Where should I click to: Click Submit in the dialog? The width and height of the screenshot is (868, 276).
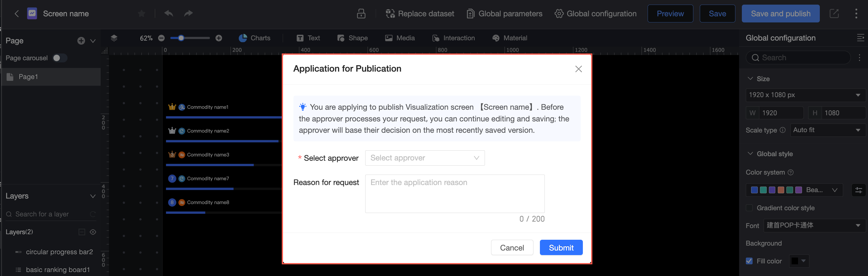[561, 248]
